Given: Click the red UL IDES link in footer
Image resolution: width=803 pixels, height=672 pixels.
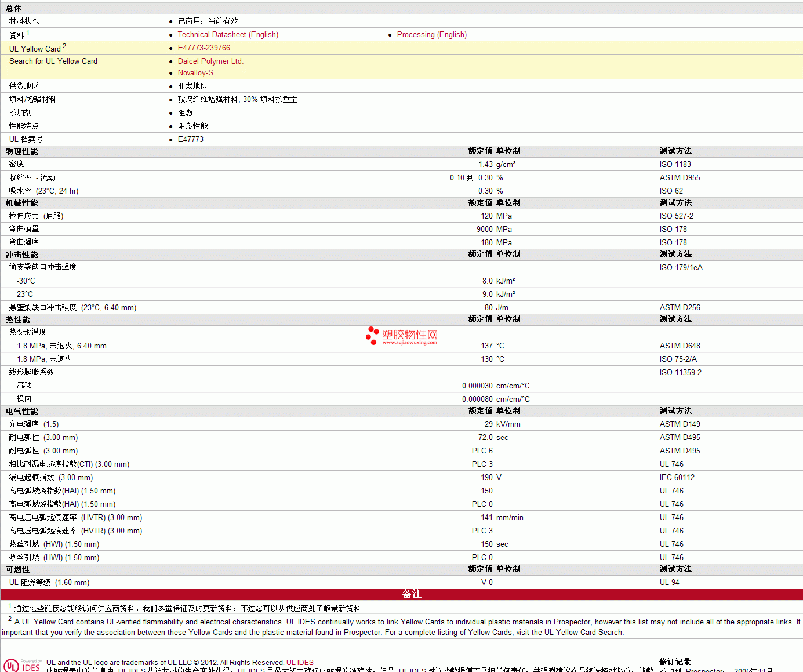Looking at the screenshot, I should pyautogui.click(x=300, y=663).
